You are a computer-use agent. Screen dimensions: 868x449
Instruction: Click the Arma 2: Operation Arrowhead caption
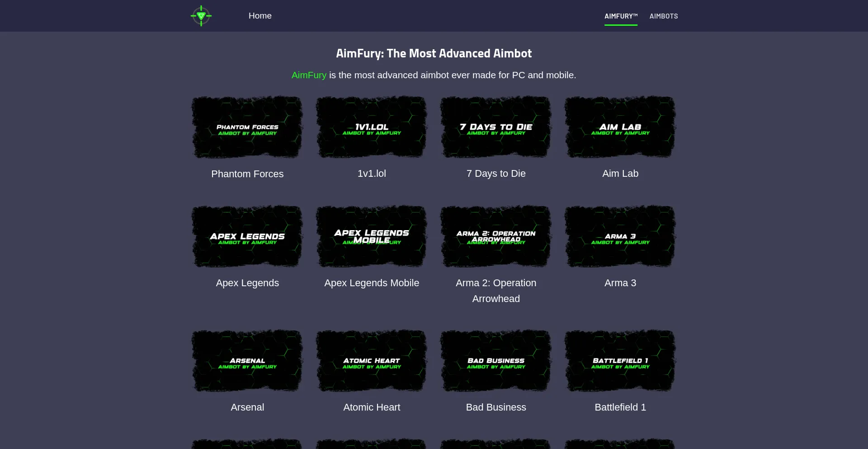tap(496, 291)
